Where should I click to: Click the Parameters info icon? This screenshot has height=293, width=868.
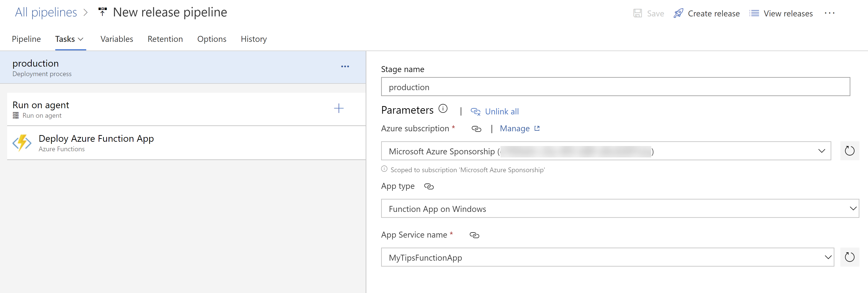pyautogui.click(x=443, y=109)
